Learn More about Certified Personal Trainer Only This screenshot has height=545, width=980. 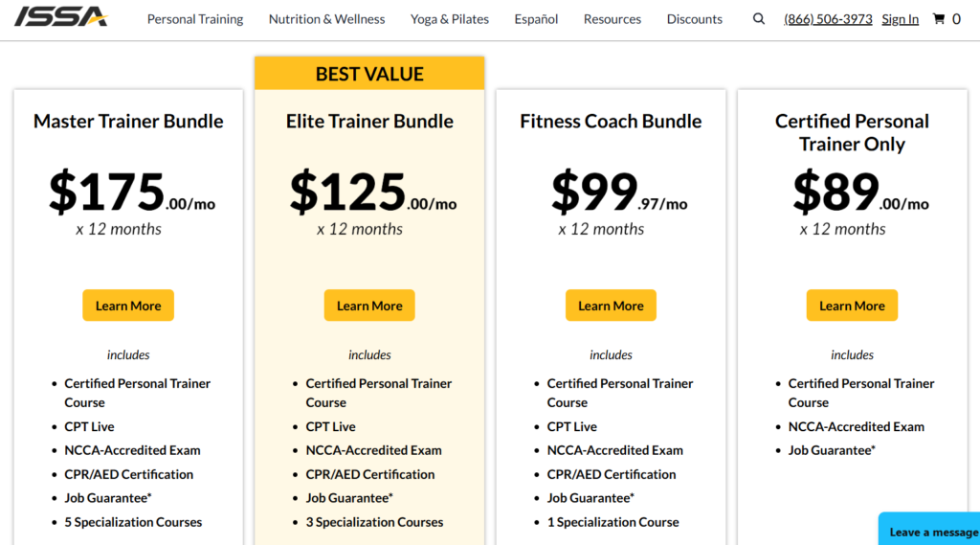852,306
